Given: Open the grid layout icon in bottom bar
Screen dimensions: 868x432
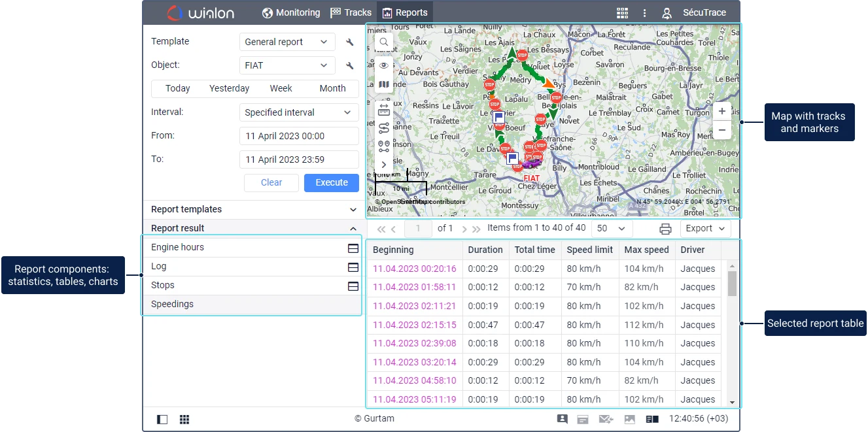Looking at the screenshot, I should (x=184, y=419).
